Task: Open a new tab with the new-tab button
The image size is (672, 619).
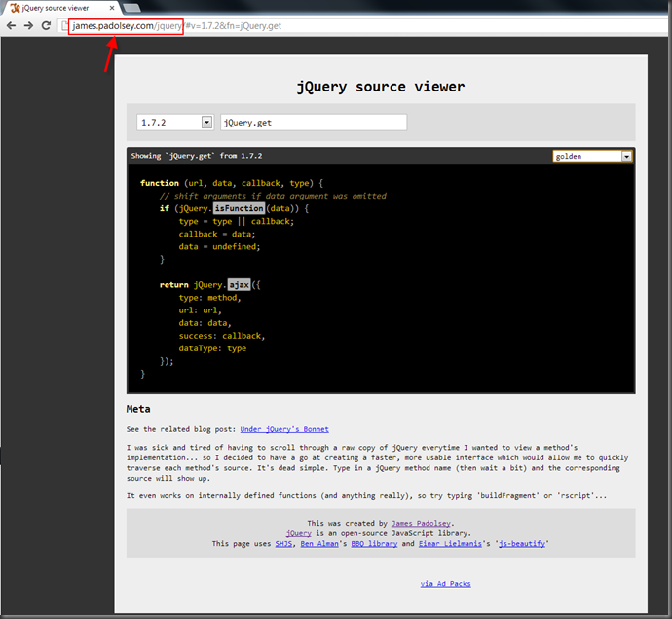Action: [131, 8]
